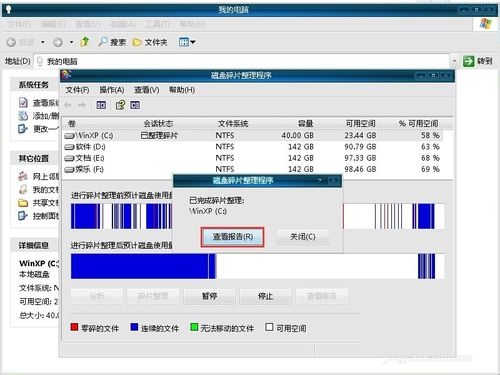The width and height of the screenshot is (500, 375).
Task: Click the Up folder icon in My Computer
Action: pyautogui.click(x=85, y=42)
